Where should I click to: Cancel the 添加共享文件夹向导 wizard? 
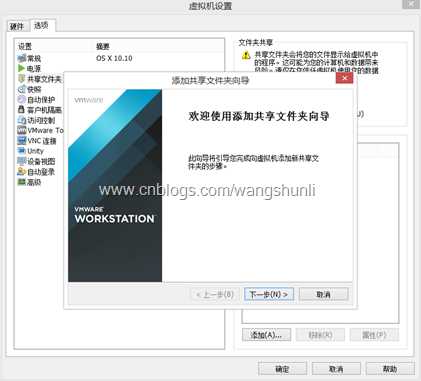(323, 295)
